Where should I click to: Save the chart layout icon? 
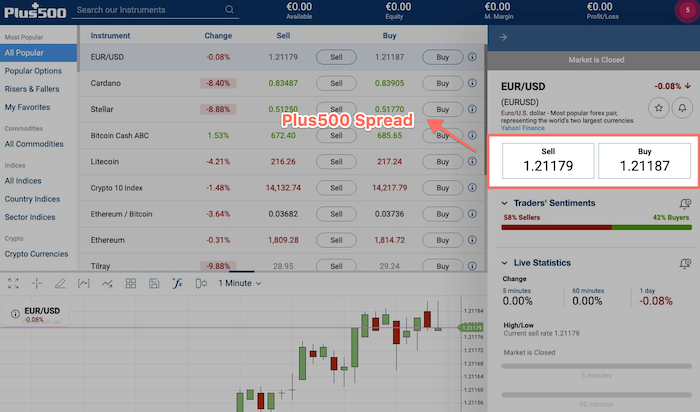(x=154, y=283)
